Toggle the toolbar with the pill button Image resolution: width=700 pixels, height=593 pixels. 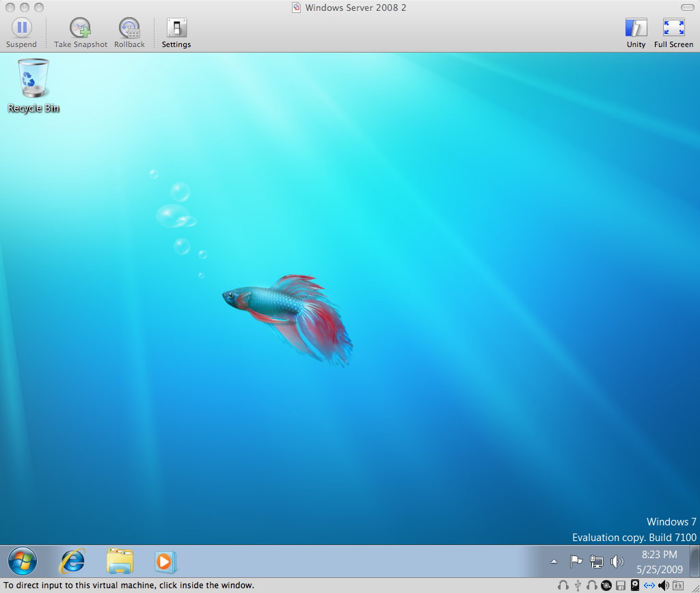click(688, 7)
